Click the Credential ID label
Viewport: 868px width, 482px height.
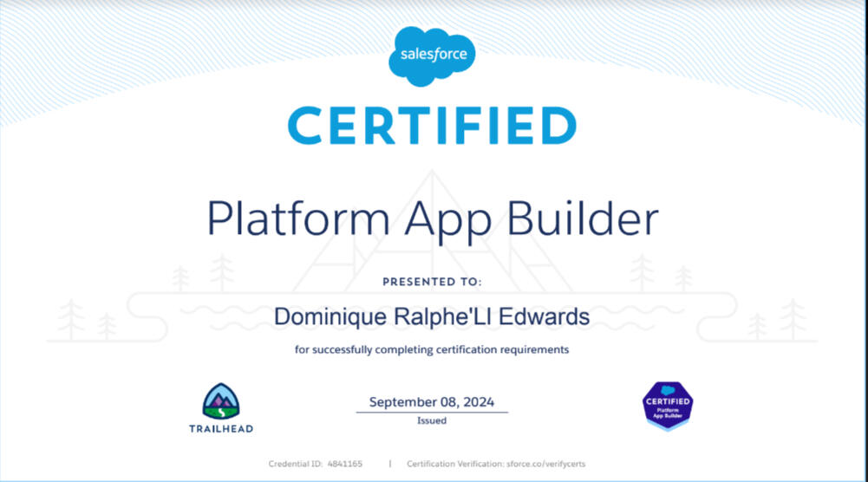(297, 465)
